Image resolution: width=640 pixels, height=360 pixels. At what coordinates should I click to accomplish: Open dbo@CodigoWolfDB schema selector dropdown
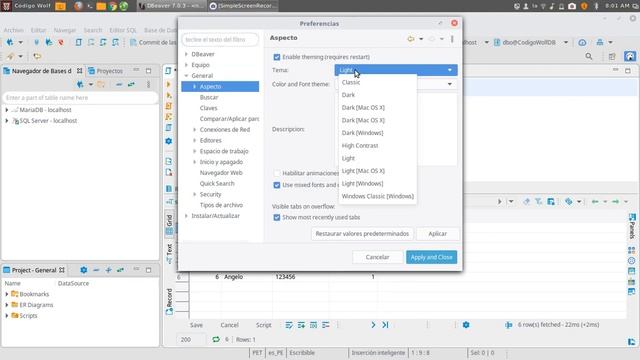[x=566, y=42]
